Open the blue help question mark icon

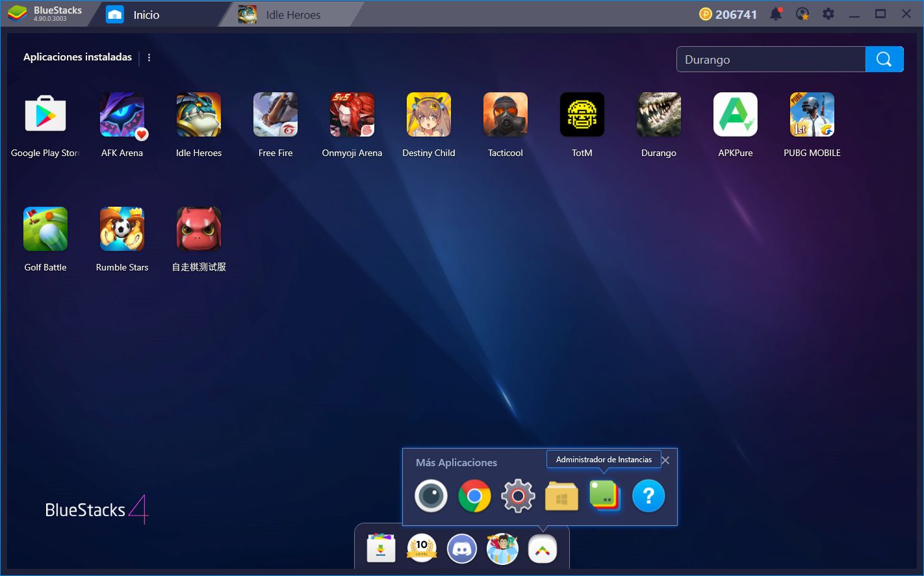click(x=648, y=496)
